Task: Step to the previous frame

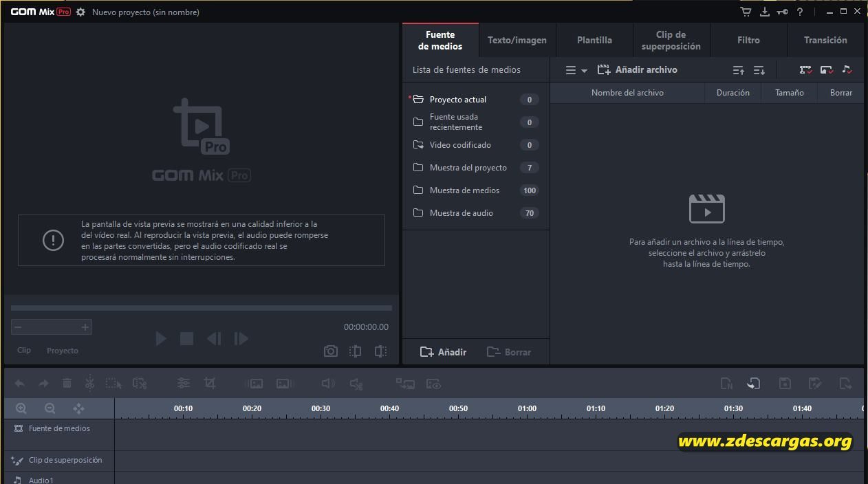Action: (214, 338)
